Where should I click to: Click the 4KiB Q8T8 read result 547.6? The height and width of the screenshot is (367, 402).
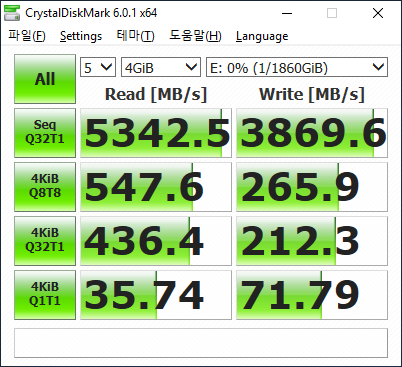(156, 187)
